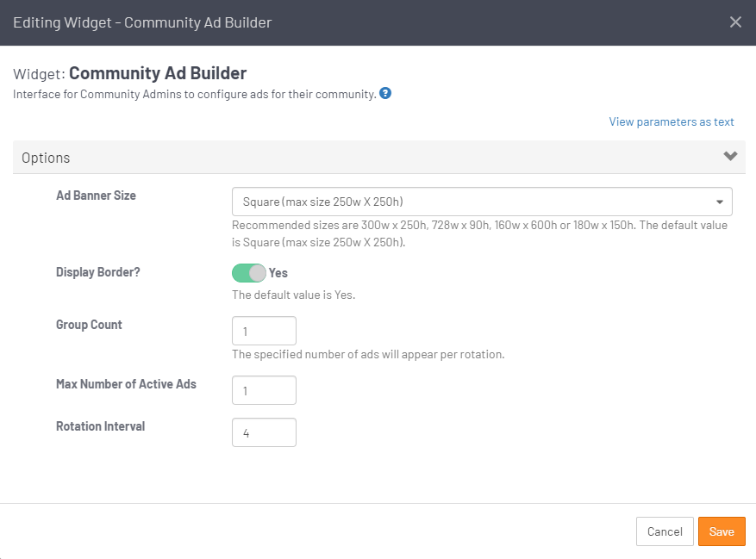Viewport: 756px width, 559px height.
Task: Click the Options section header label
Action: coord(46,158)
